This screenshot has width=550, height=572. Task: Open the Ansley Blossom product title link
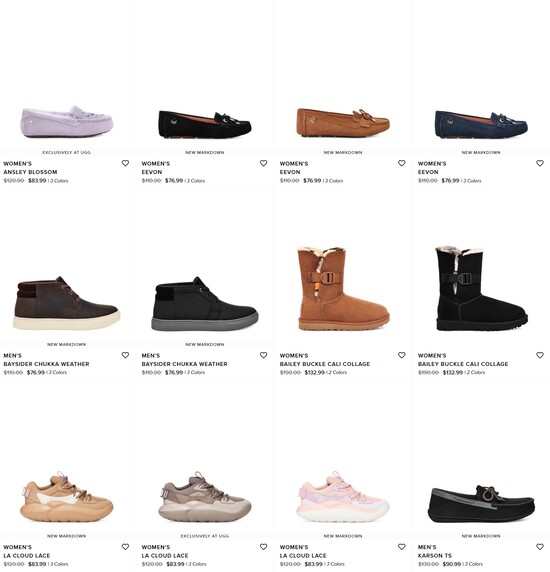coord(30,172)
